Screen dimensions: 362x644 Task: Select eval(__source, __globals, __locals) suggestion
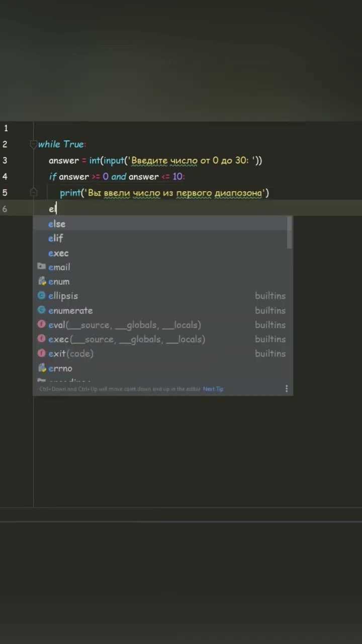pos(163,325)
